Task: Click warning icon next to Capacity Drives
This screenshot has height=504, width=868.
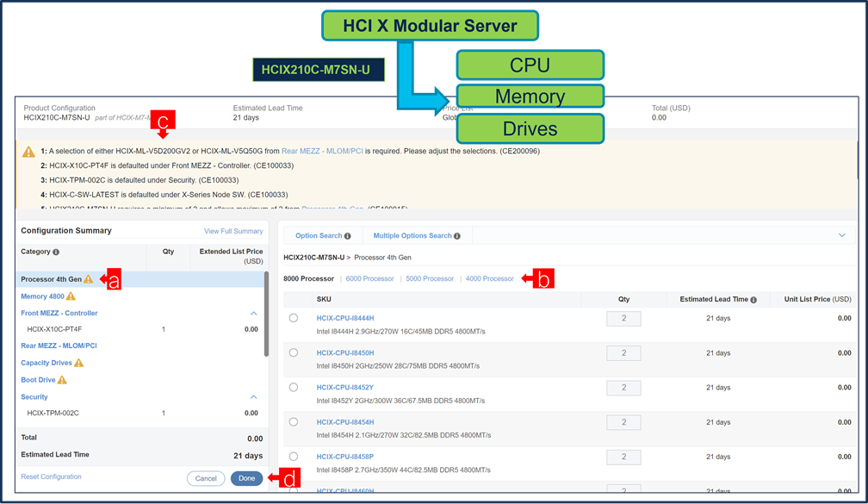Action: point(78,363)
